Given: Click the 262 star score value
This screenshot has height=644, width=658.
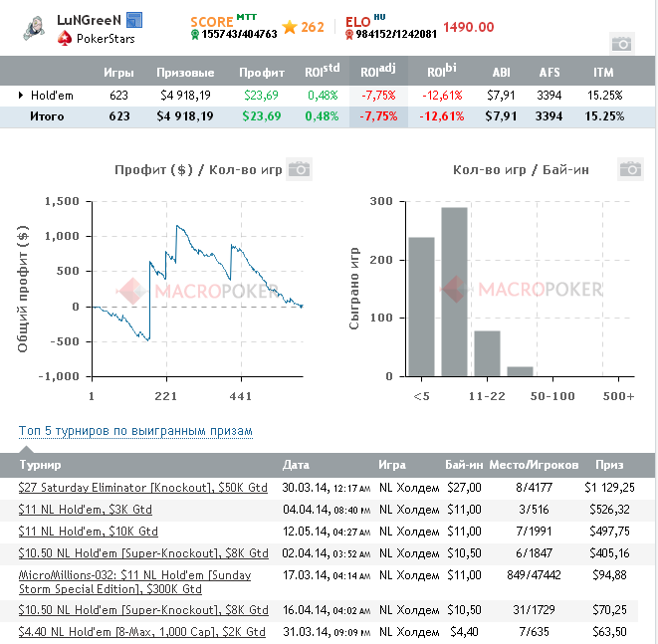Looking at the screenshot, I should [313, 27].
